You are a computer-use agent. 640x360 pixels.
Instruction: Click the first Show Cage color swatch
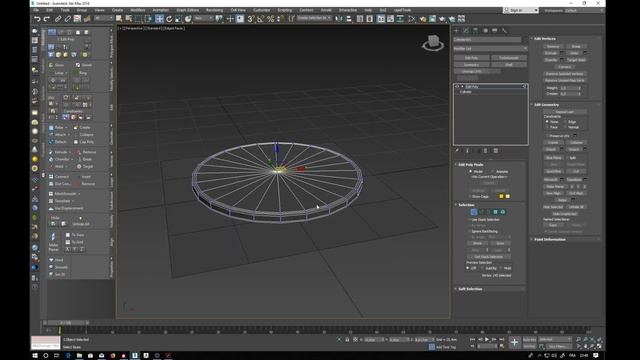(x=501, y=196)
